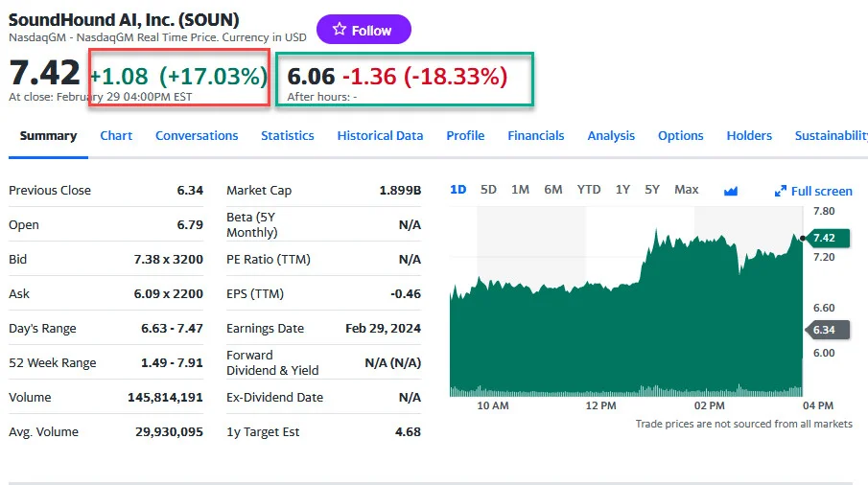Screen dimensions: 868x485
Task: Select the 5D chart range
Action: coord(488,190)
